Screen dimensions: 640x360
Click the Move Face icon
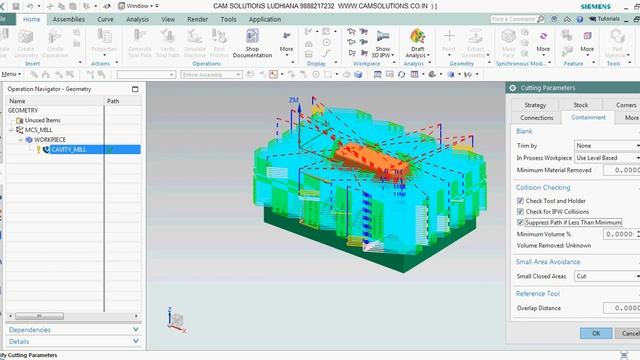click(508, 43)
